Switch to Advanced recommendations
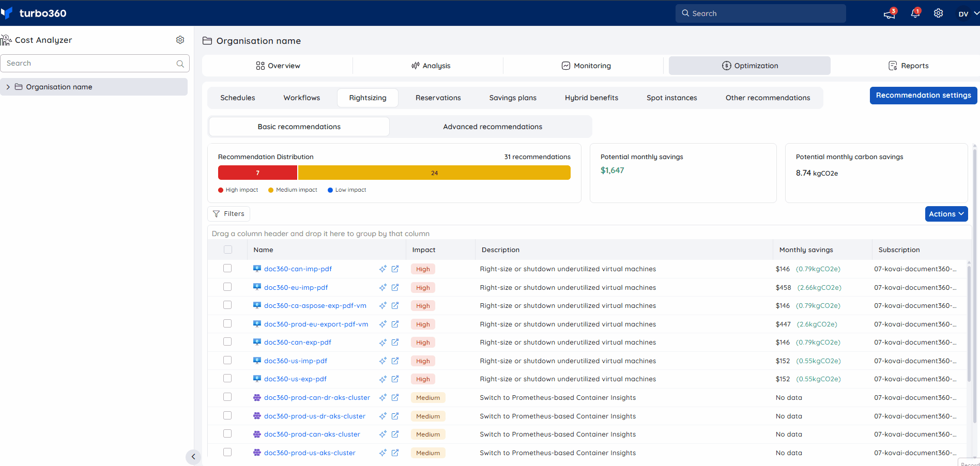Viewport: 980px width, 466px height. 493,127
